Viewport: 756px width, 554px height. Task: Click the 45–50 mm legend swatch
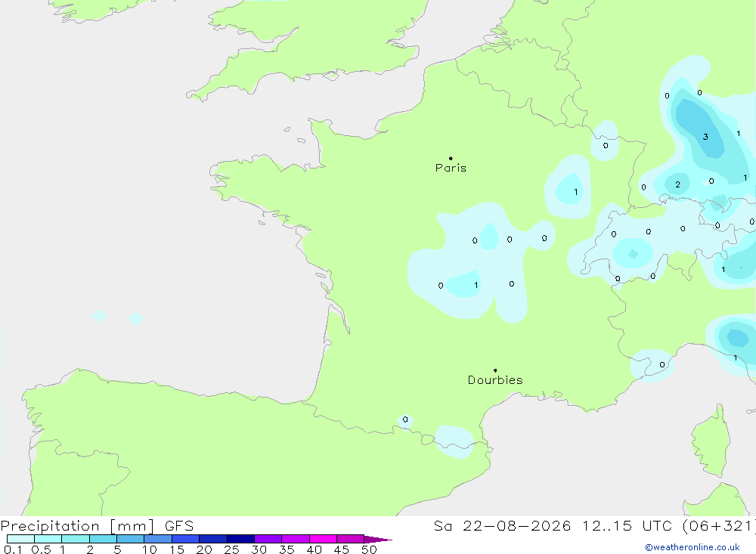click(x=351, y=539)
